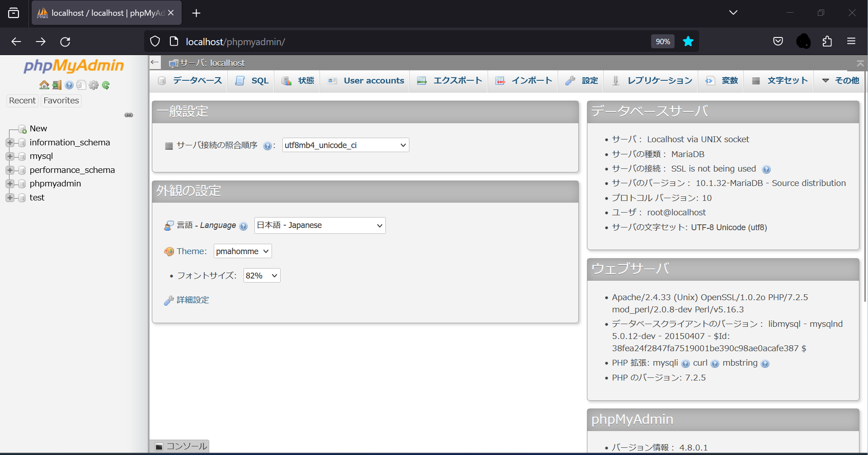Select the performance_schema database name
The image size is (868, 455).
point(72,170)
